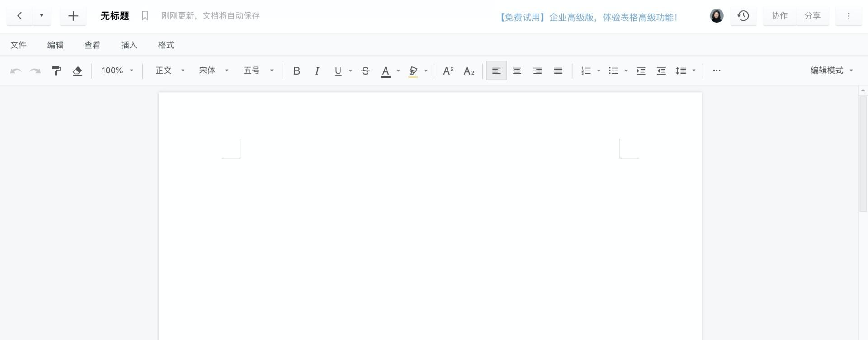Toggle superscript formatting
Viewport: 868px width, 340px height.
(448, 71)
